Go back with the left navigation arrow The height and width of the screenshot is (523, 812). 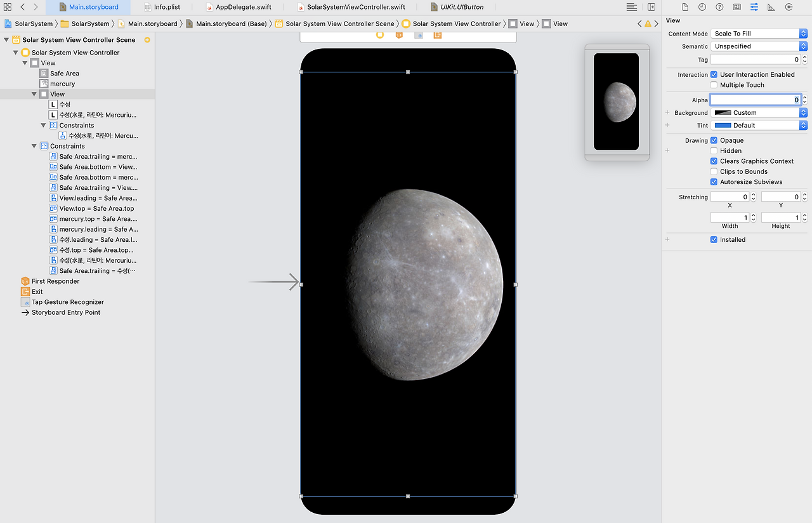[x=22, y=7]
